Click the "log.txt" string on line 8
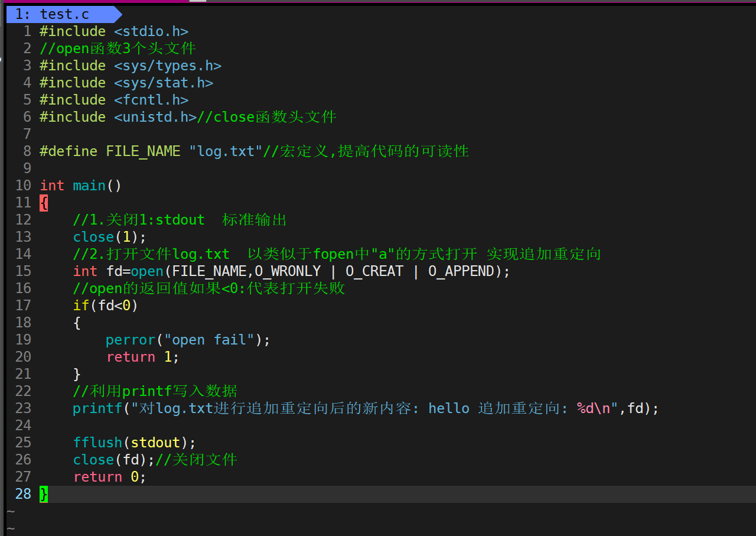The width and height of the screenshot is (756, 536). coord(226,151)
